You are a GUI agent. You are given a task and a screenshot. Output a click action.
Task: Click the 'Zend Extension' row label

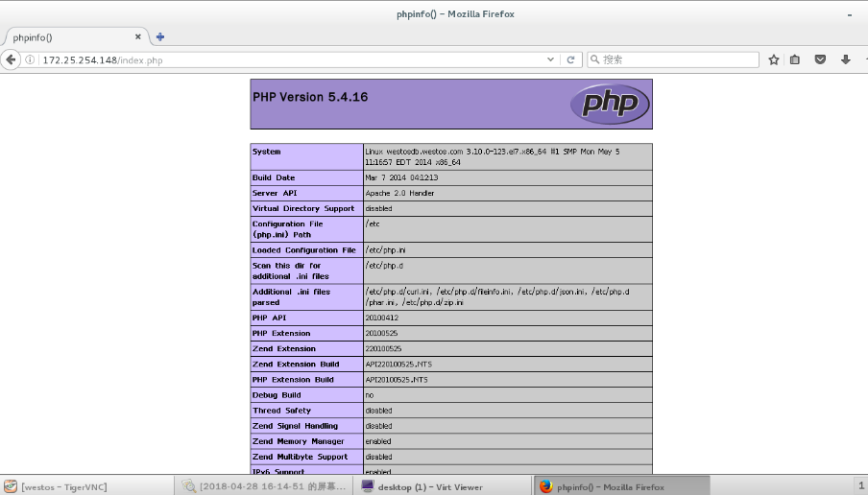284,349
